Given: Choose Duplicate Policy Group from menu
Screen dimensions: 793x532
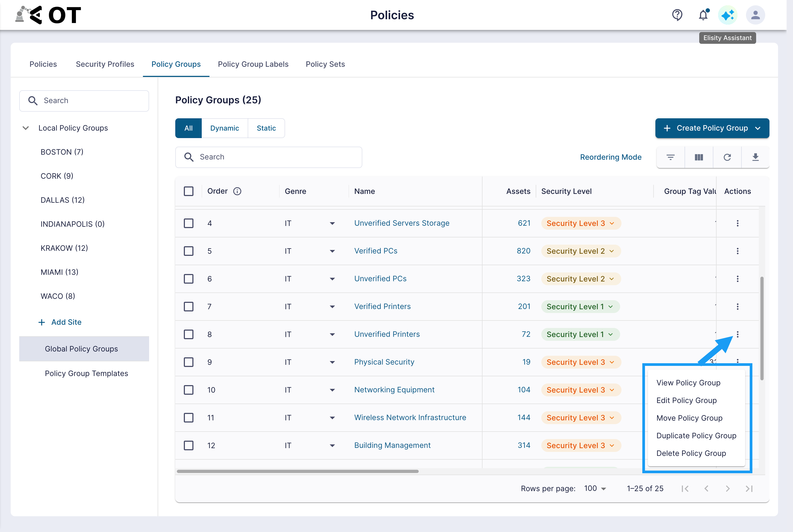Looking at the screenshot, I should click(696, 436).
